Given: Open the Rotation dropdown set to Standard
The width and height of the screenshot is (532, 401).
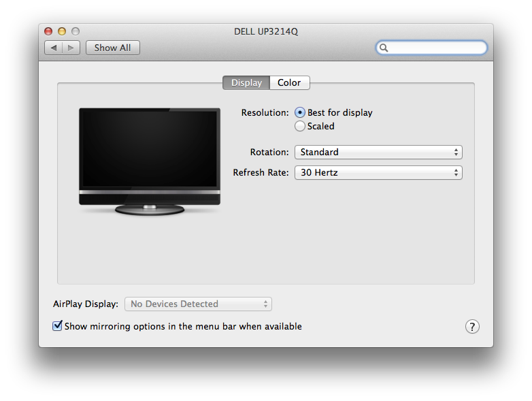Looking at the screenshot, I should [378, 152].
